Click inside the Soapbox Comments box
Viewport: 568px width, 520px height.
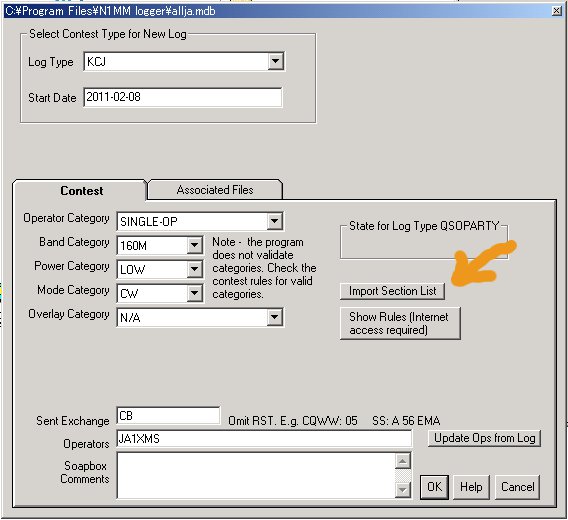[x=256, y=475]
